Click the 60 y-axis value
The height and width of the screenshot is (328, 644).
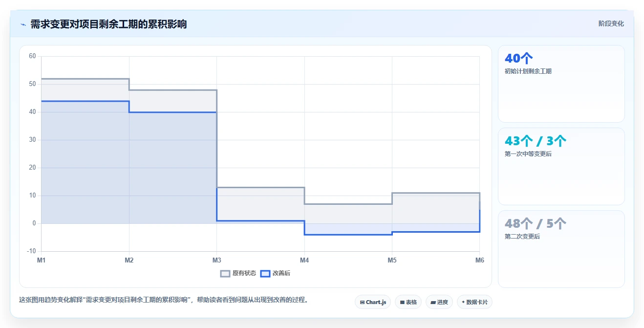coord(32,56)
